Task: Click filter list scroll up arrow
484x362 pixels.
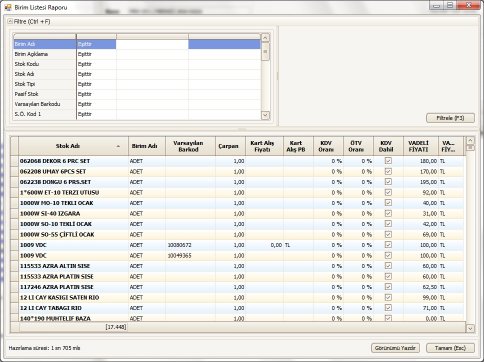Action: tap(265, 38)
